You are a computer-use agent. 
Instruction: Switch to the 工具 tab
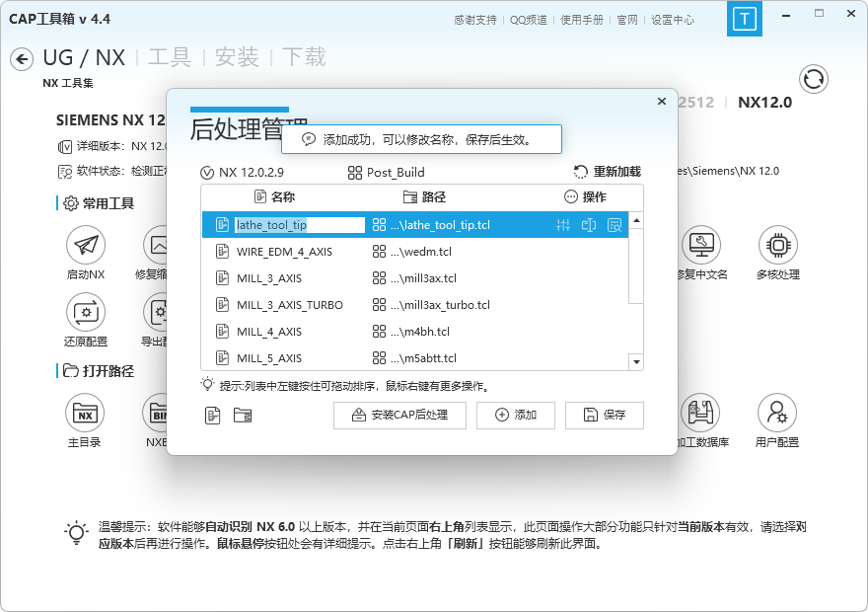tap(169, 57)
